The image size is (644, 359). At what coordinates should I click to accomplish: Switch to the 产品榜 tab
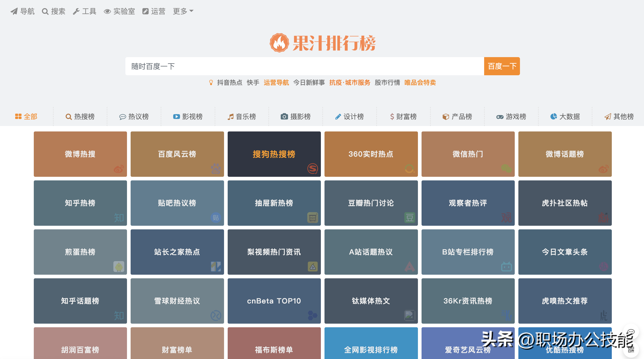click(x=457, y=117)
